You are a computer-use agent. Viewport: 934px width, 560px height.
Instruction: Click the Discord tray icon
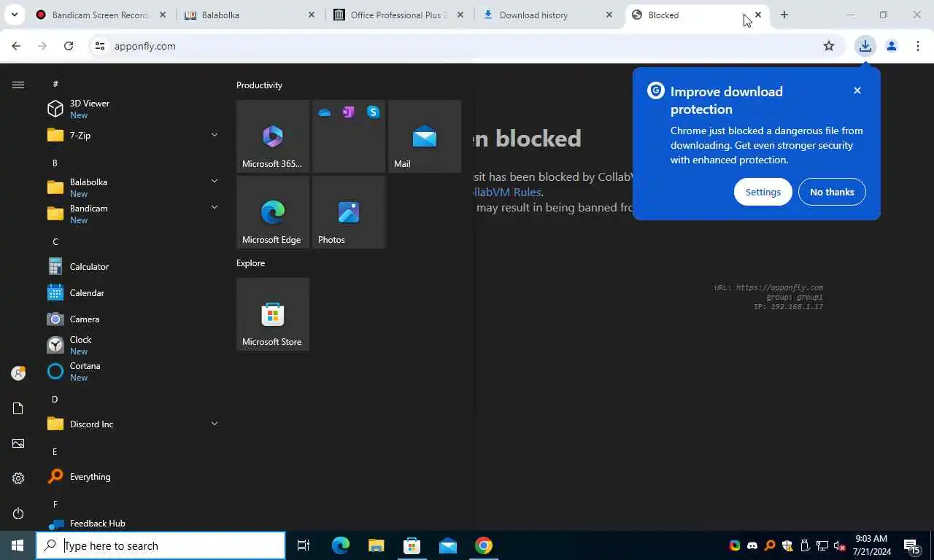[752, 545]
